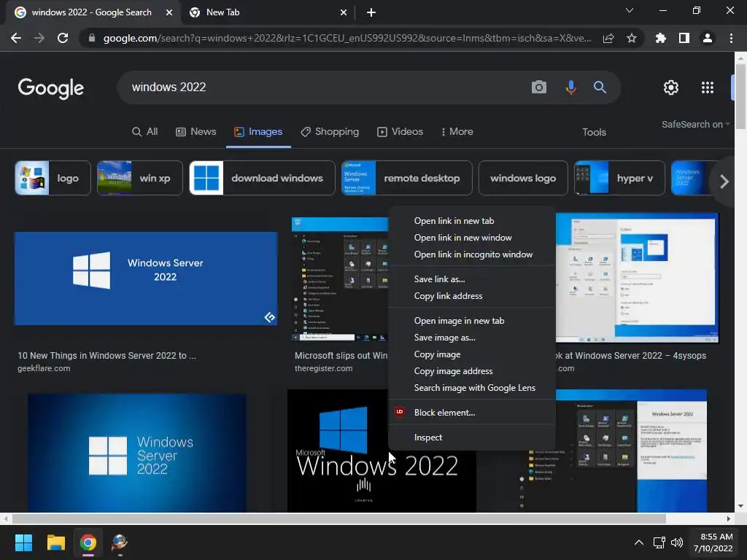Viewport: 747px width, 560px height.
Task: Click the volume speaker tray icon
Action: pyautogui.click(x=676, y=542)
